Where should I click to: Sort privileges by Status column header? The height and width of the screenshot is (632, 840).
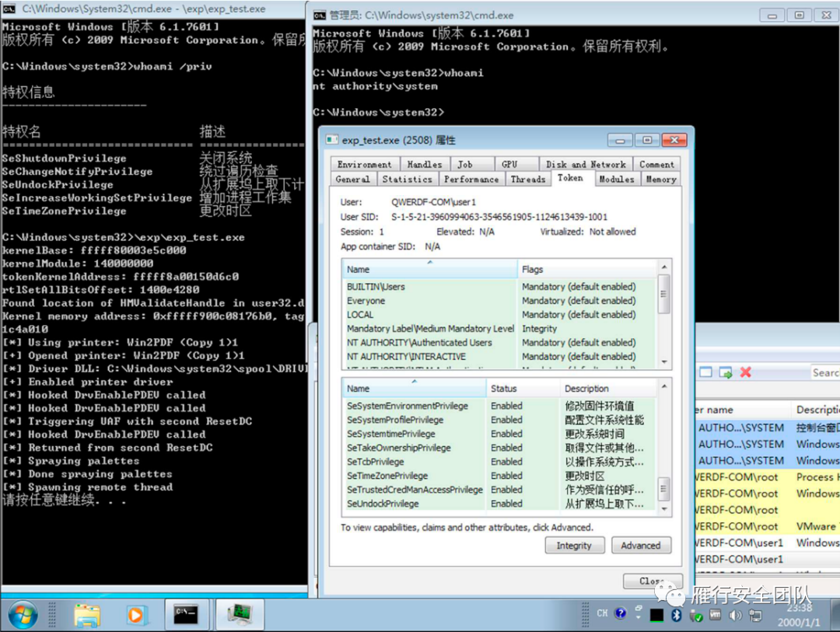(523, 388)
